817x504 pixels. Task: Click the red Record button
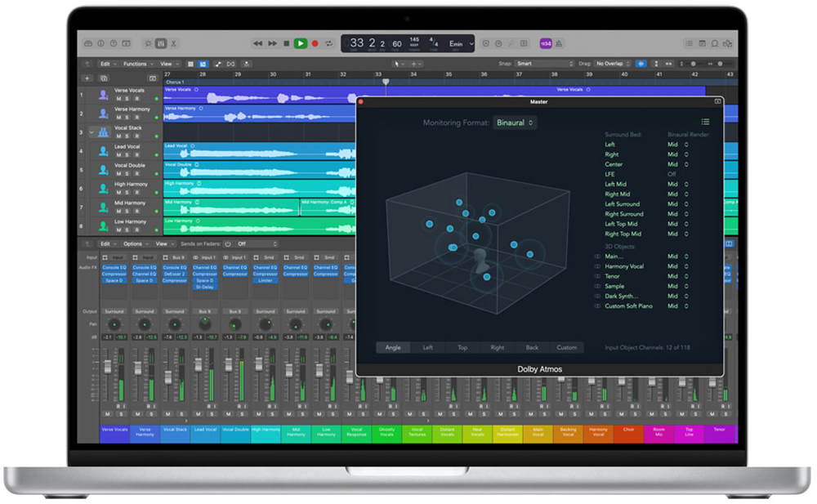[x=315, y=44]
